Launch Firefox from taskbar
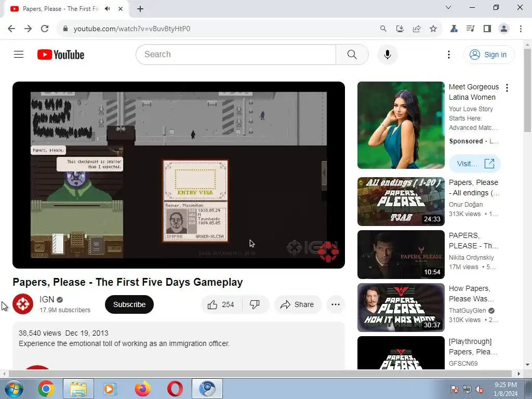This screenshot has width=532, height=399. point(142,389)
